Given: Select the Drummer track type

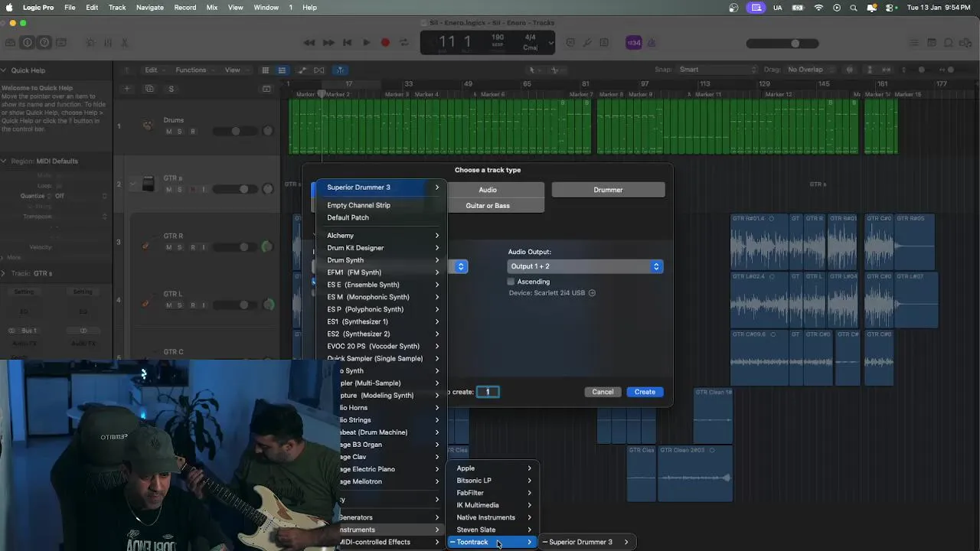Looking at the screenshot, I should [608, 190].
